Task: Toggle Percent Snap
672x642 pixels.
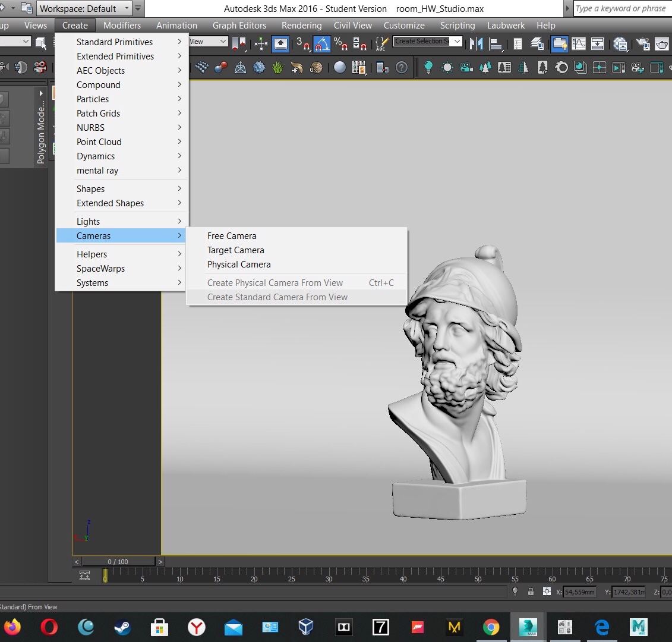Action: tap(340, 43)
